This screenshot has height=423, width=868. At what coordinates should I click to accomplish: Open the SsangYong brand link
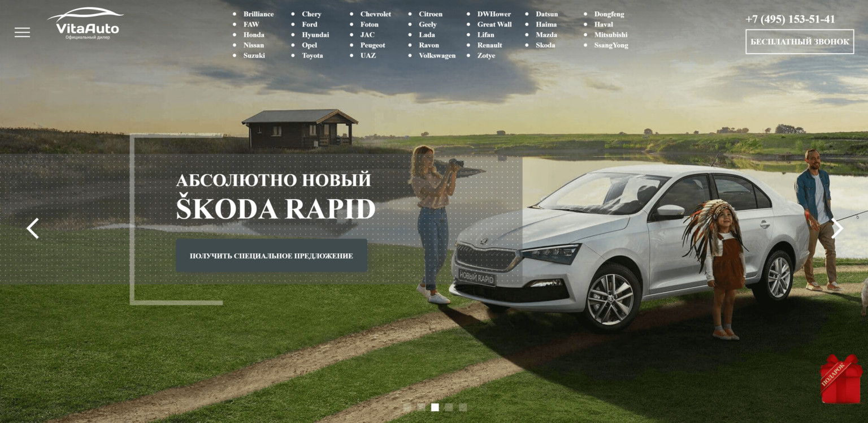click(611, 45)
